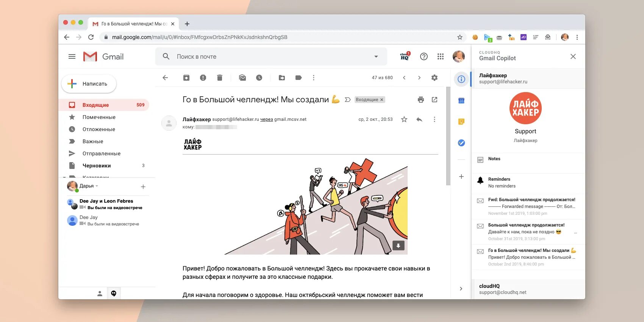The image size is (644, 322).
Task: Delete the email with trash icon
Action: coord(220,78)
